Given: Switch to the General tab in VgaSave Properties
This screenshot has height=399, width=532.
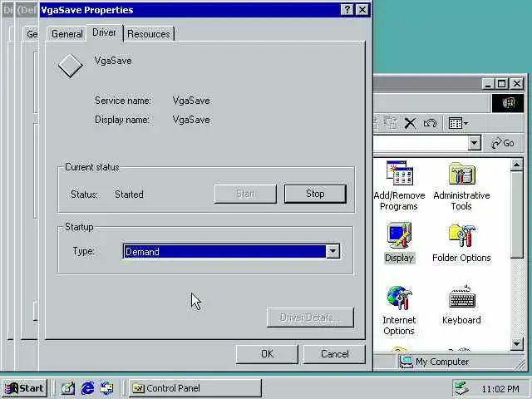Looking at the screenshot, I should [x=66, y=34].
